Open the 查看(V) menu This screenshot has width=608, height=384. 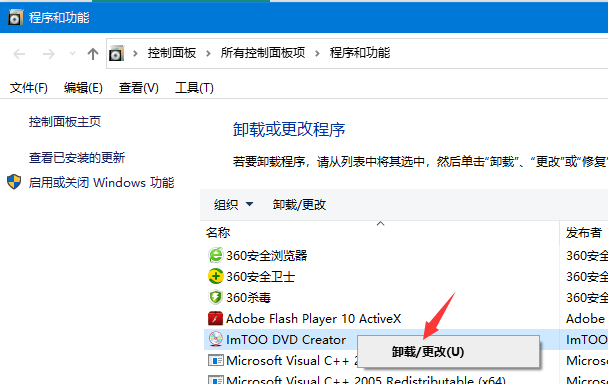click(139, 88)
